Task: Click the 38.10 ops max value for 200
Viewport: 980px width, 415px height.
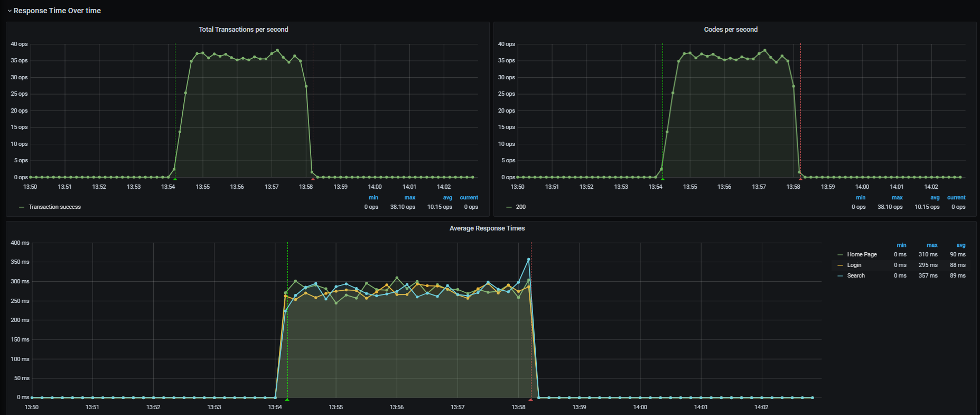Action: coord(890,207)
